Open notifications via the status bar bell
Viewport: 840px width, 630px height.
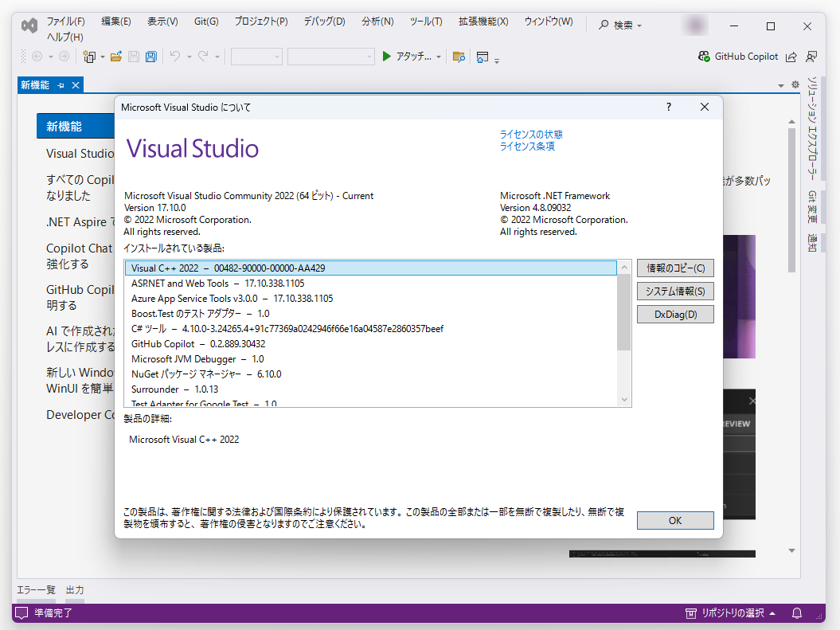point(796,613)
